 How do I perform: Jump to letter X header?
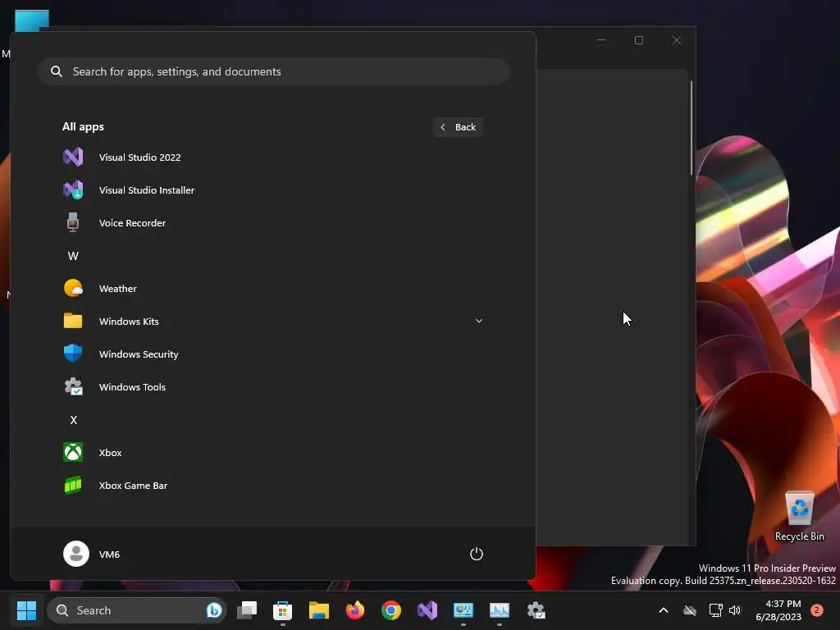click(73, 419)
